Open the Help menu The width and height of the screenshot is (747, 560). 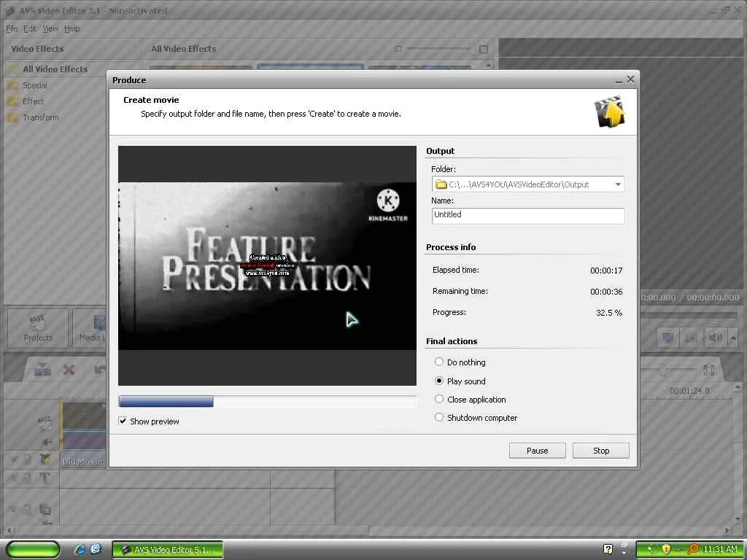click(72, 28)
